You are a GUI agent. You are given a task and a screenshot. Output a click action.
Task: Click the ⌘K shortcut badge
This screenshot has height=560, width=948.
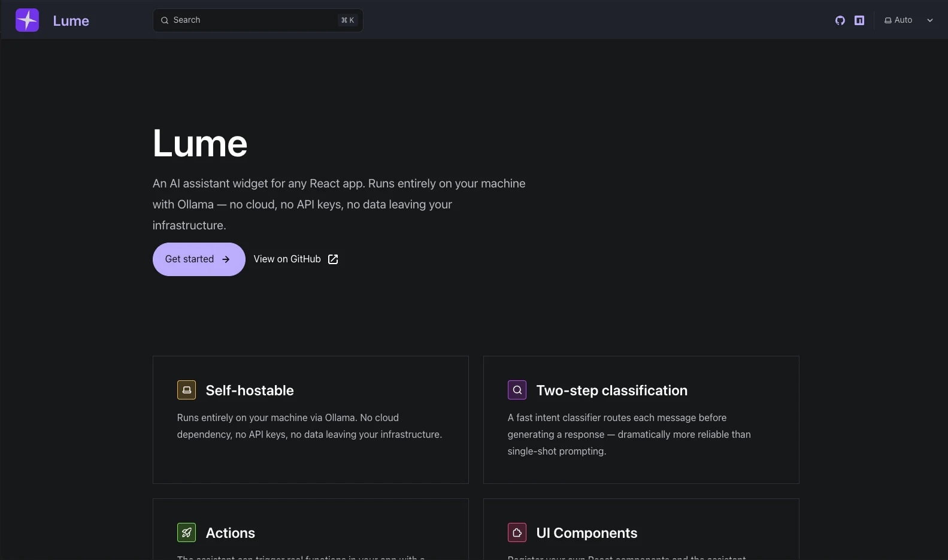point(347,20)
